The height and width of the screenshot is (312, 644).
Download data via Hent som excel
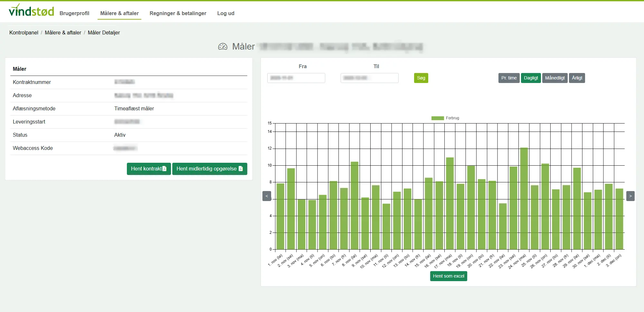click(x=448, y=276)
